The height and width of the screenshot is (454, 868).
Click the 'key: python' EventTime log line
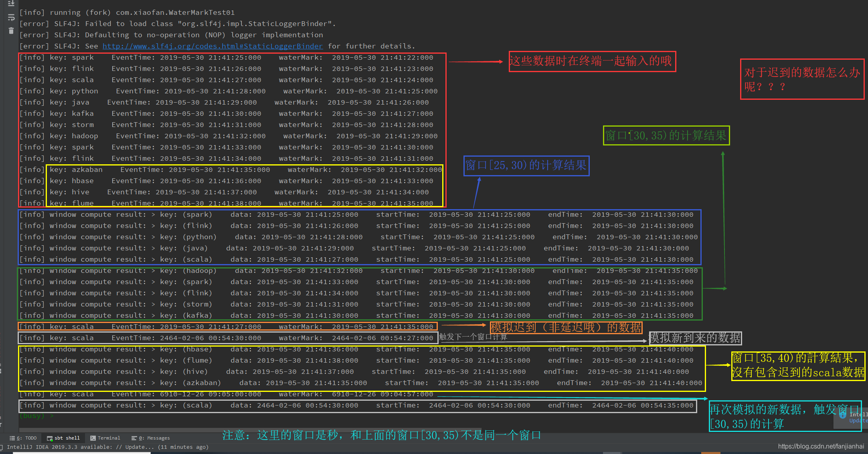pyautogui.click(x=229, y=91)
